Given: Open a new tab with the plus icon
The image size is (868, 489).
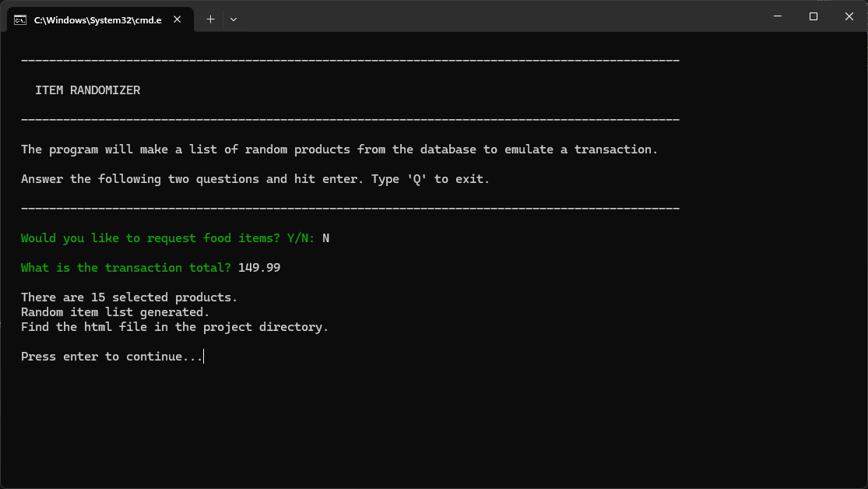Looking at the screenshot, I should click(x=210, y=19).
